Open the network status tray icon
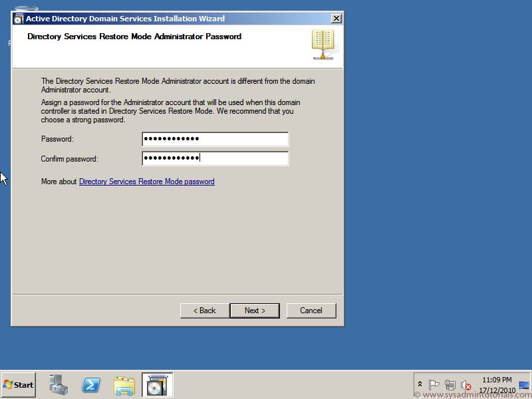 [450, 384]
